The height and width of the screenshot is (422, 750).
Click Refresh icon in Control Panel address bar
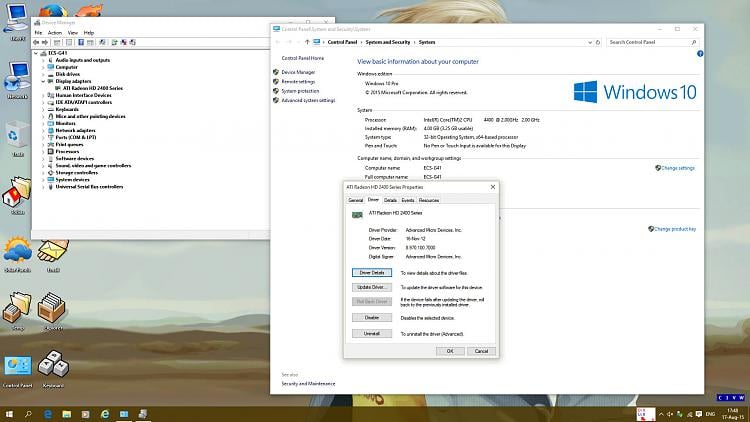click(x=597, y=42)
